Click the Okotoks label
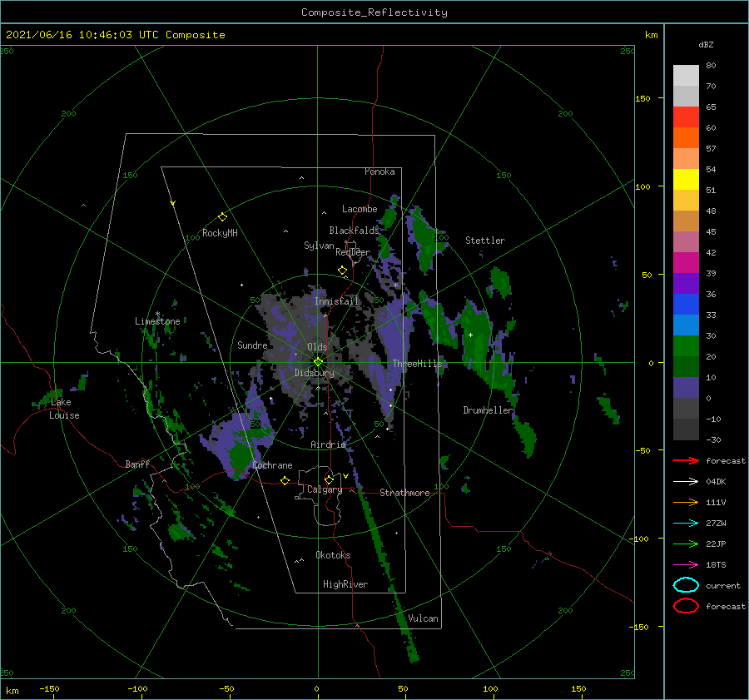The image size is (749, 700). [333, 555]
